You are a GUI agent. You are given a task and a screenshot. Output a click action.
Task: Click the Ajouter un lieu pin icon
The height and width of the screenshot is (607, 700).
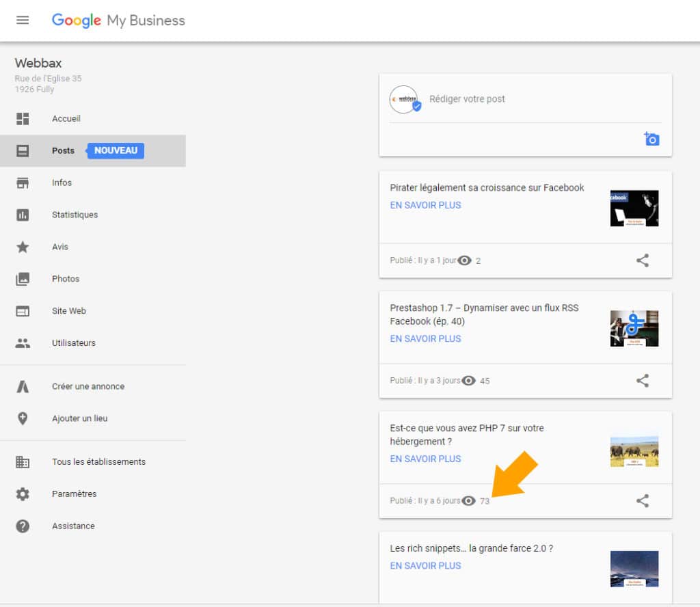[23, 418]
